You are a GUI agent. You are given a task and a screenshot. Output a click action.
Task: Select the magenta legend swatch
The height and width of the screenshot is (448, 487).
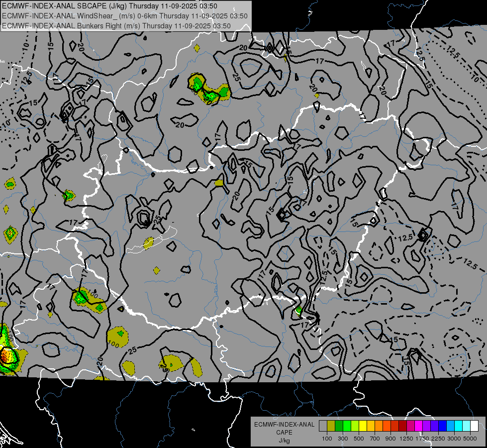[419, 426]
